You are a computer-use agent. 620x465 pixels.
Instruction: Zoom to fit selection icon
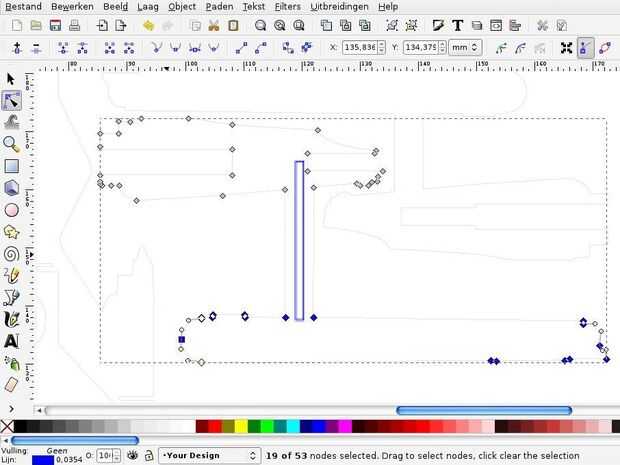pyautogui.click(x=260, y=26)
